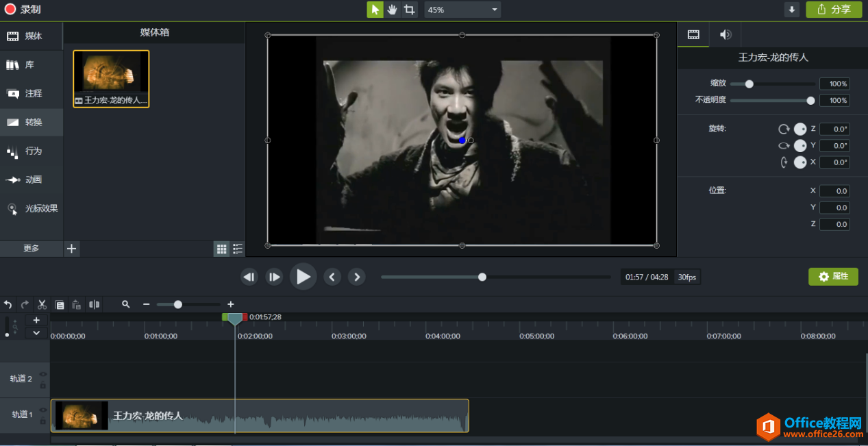The height and width of the screenshot is (446, 868).
Task: Click the 缩放 100% value field
Action: point(834,84)
